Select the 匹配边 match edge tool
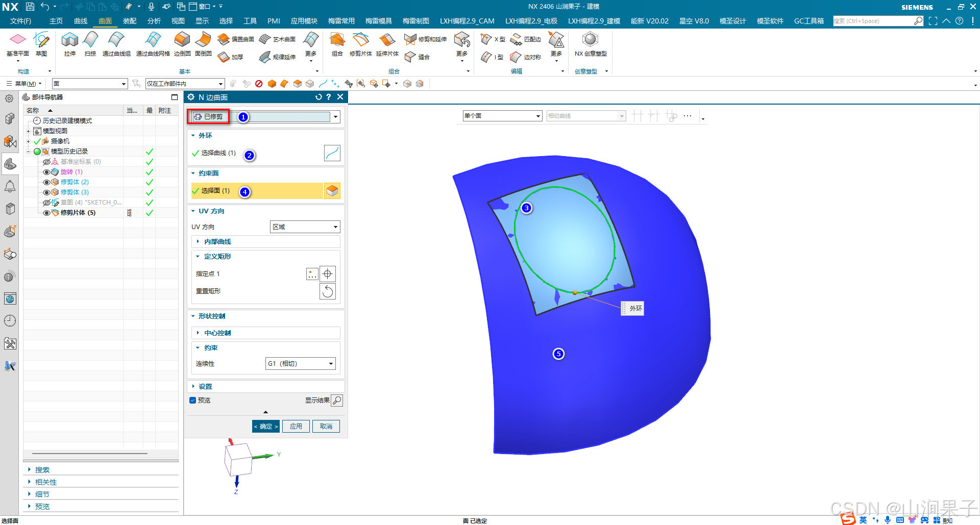 [526, 39]
